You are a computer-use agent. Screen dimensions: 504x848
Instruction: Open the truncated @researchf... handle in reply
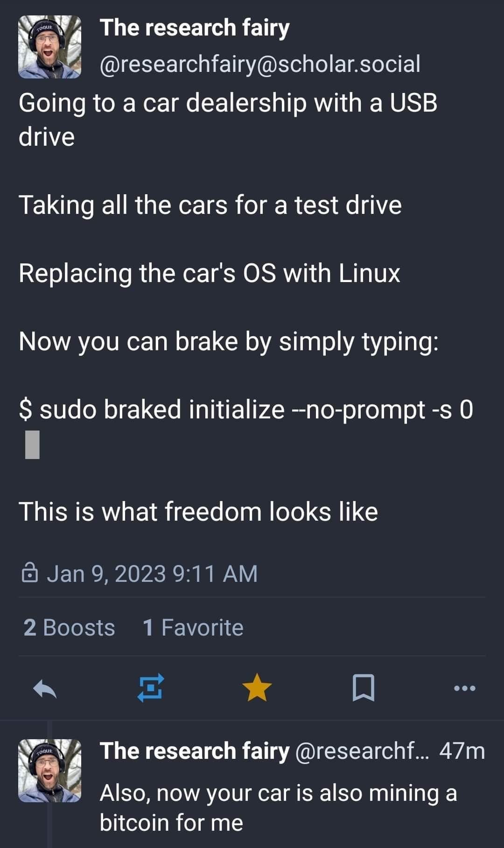[x=361, y=751]
